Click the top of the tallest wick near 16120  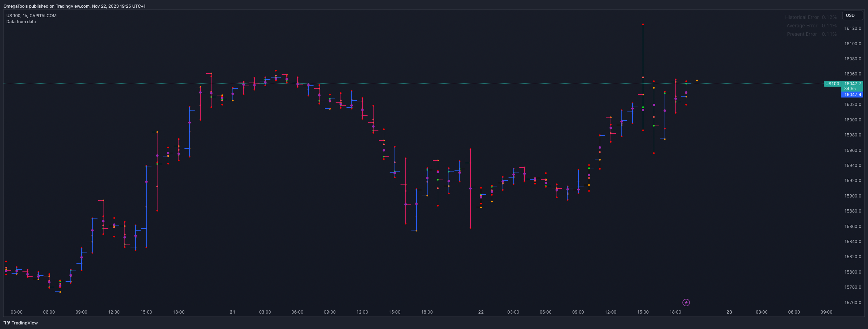point(643,25)
